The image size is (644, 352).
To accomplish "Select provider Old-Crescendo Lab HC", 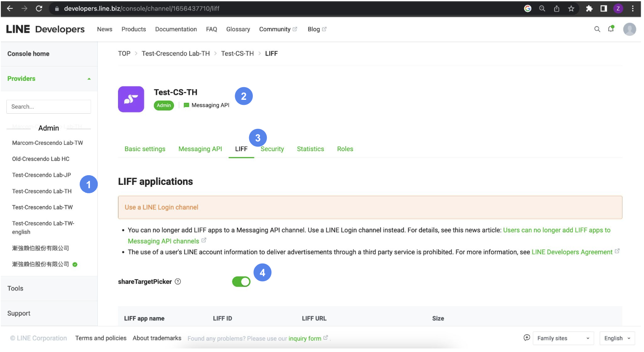I will (x=41, y=159).
